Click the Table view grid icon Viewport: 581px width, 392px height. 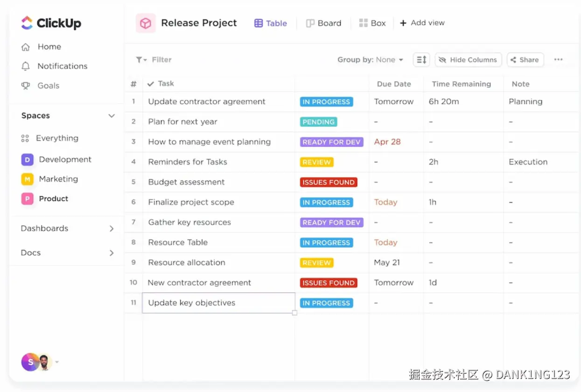click(x=258, y=23)
